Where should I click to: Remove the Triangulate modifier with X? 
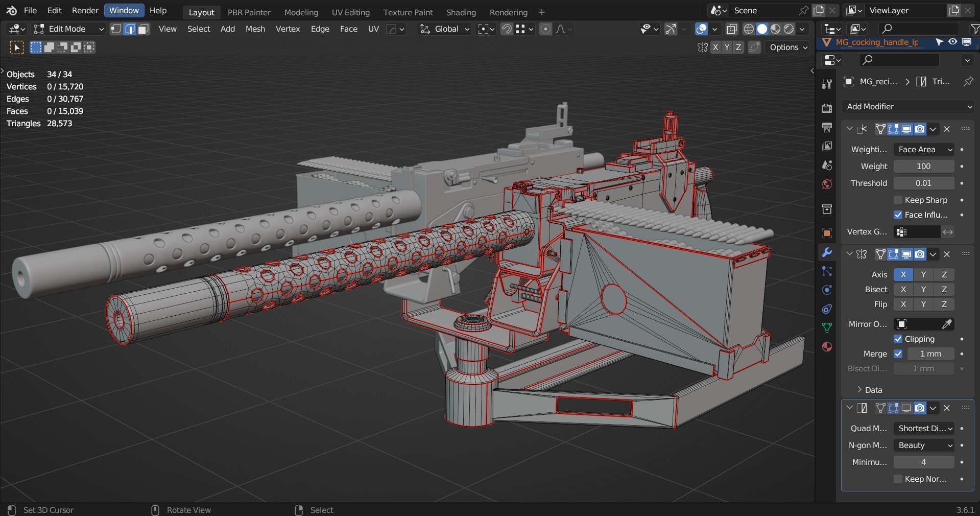click(x=947, y=408)
